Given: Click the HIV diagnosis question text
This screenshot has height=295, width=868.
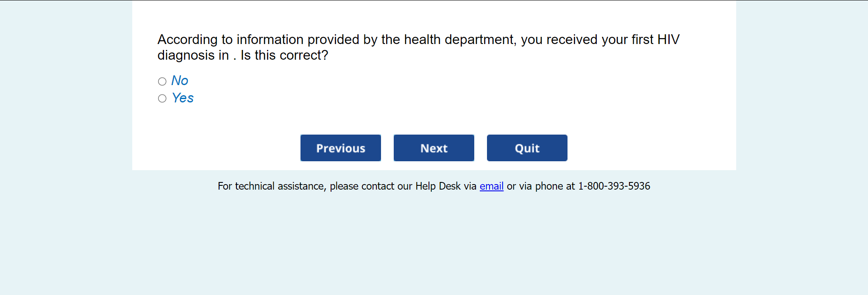Looking at the screenshot, I should (418, 40).
